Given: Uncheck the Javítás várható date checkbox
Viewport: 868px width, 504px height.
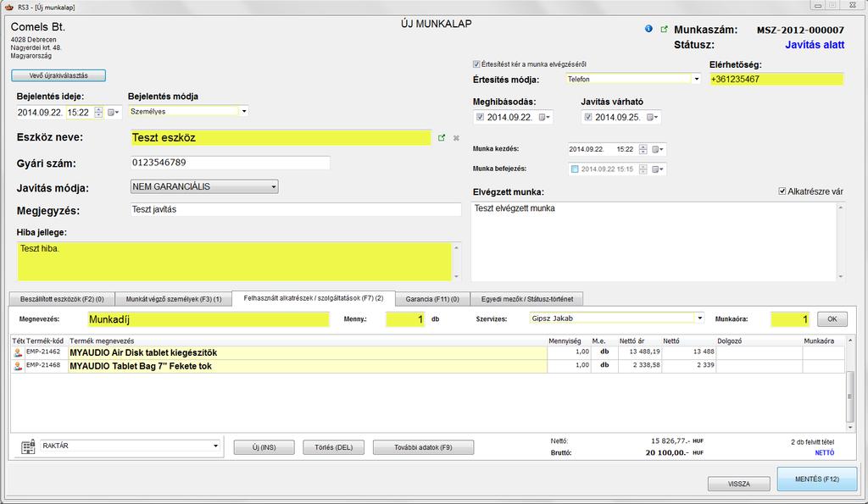Looking at the screenshot, I should [588, 117].
